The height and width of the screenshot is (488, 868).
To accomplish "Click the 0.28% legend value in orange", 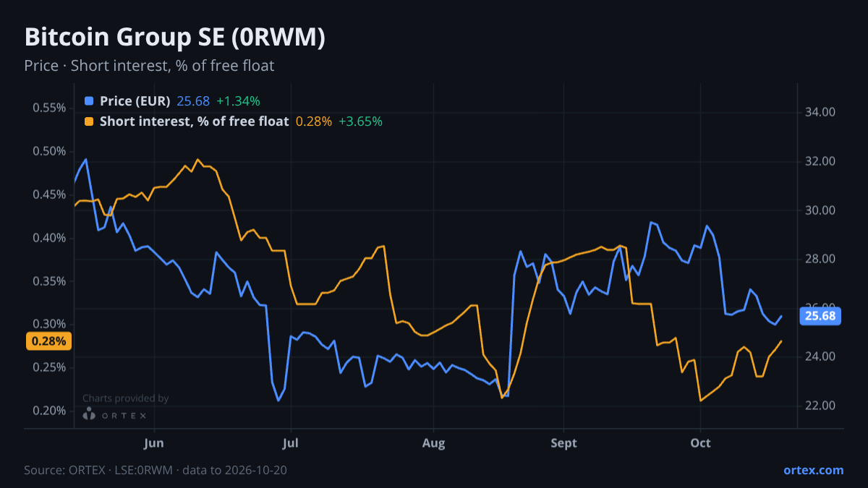I will pos(314,121).
